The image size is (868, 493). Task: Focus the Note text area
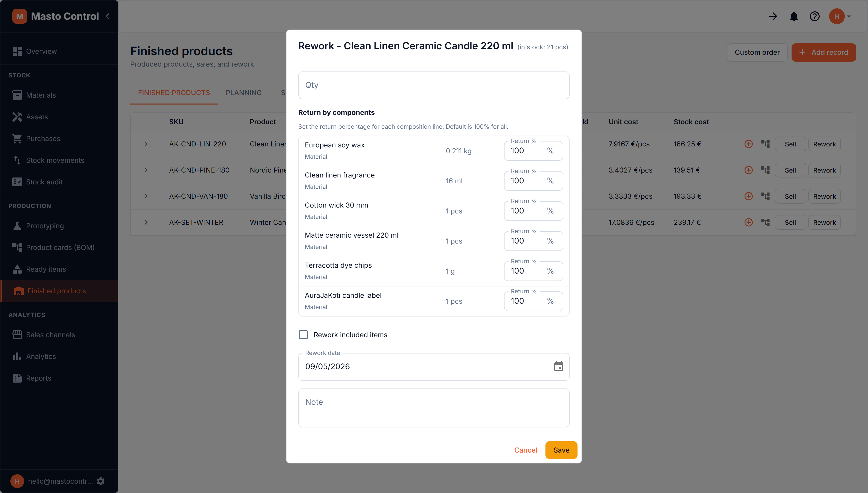tap(434, 408)
